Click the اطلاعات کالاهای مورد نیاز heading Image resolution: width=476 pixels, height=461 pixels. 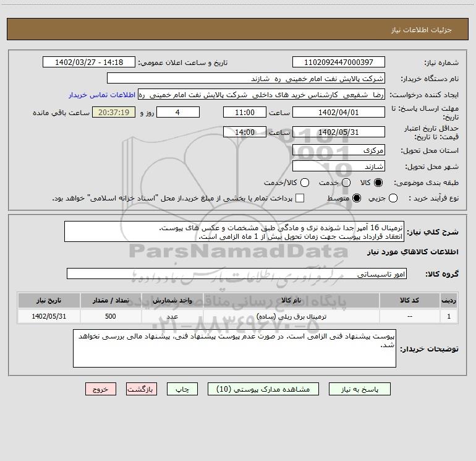coord(412,252)
